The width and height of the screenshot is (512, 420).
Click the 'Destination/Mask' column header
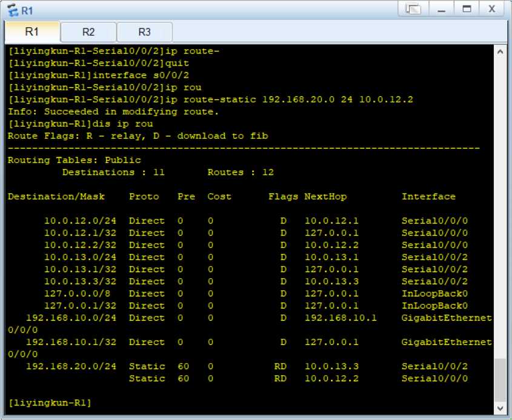(56, 196)
